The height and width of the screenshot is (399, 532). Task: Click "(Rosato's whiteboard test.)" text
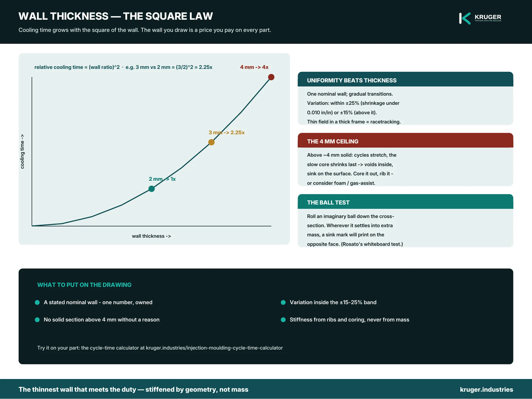tap(372, 244)
